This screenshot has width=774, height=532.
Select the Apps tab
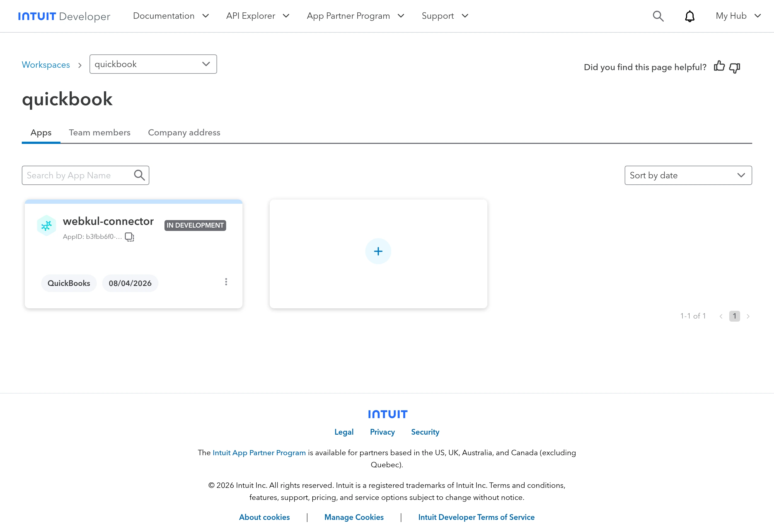(x=41, y=133)
